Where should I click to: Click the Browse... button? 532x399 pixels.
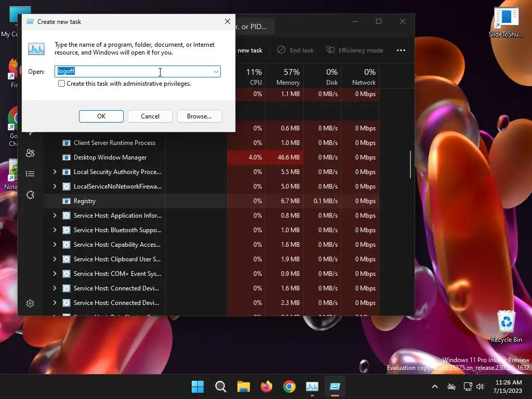point(199,116)
